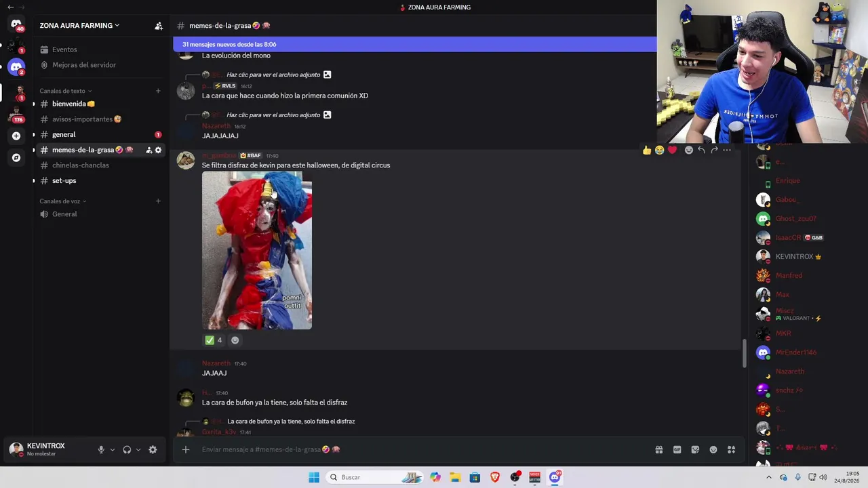Open headphone output options arrow
Image resolution: width=868 pixels, height=488 pixels.
138,449
